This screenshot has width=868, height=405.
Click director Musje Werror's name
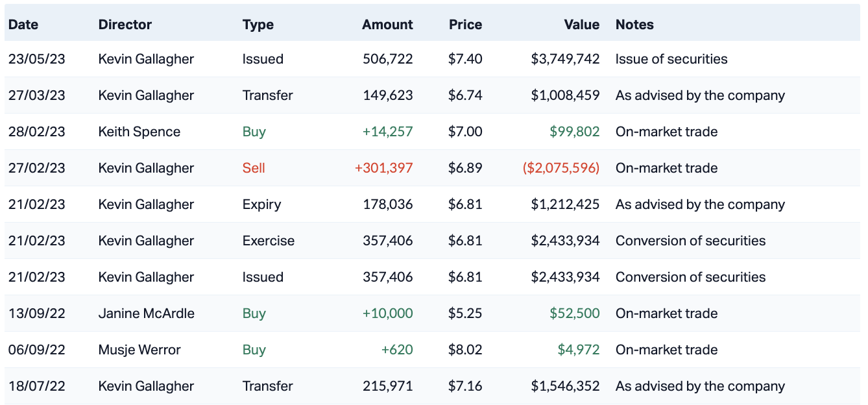[139, 350]
